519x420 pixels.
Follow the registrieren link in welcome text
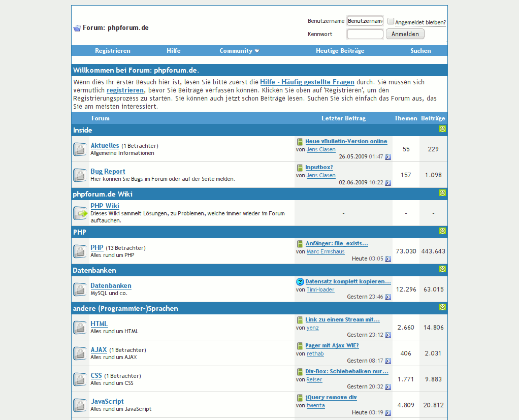pyautogui.click(x=125, y=90)
